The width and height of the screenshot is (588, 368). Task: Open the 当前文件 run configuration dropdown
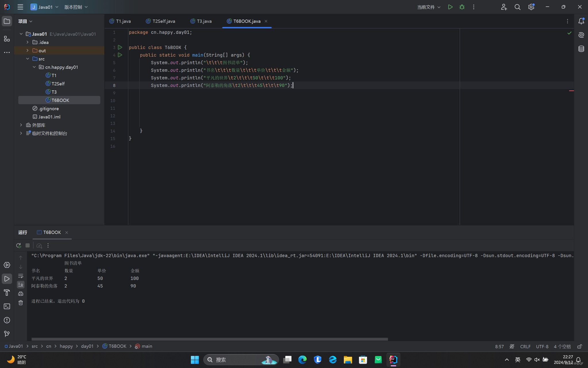pyautogui.click(x=428, y=7)
